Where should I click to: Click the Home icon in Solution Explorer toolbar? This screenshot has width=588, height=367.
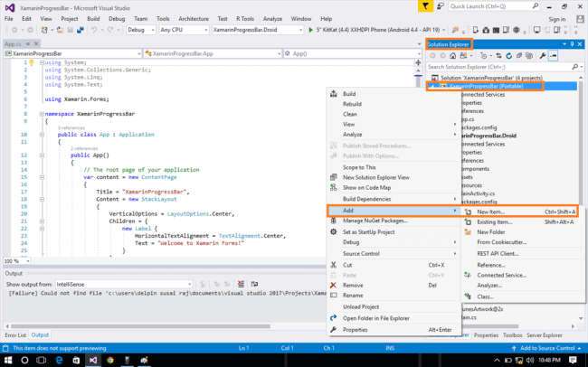[x=450, y=55]
